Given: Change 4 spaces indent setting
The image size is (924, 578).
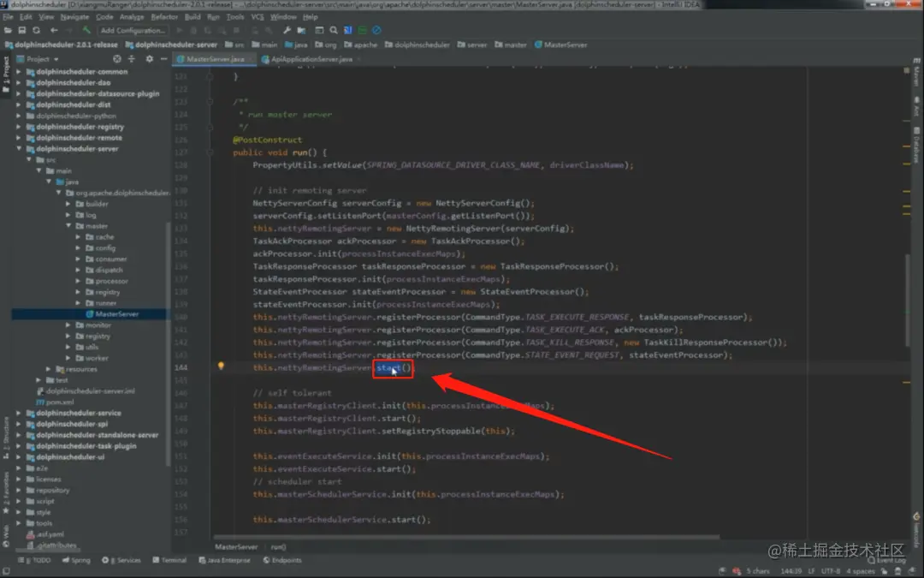Looking at the screenshot, I should point(861,571).
